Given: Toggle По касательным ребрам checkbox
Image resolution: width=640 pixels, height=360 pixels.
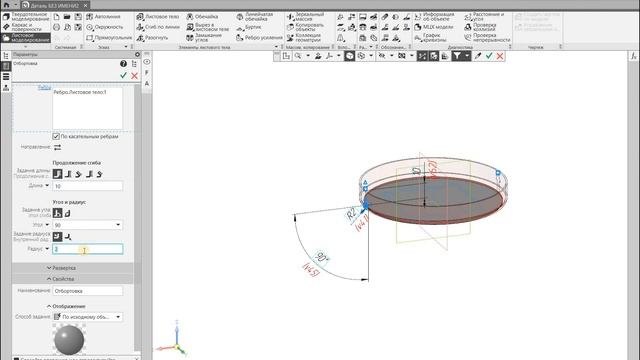Looking at the screenshot, I should click(56, 136).
